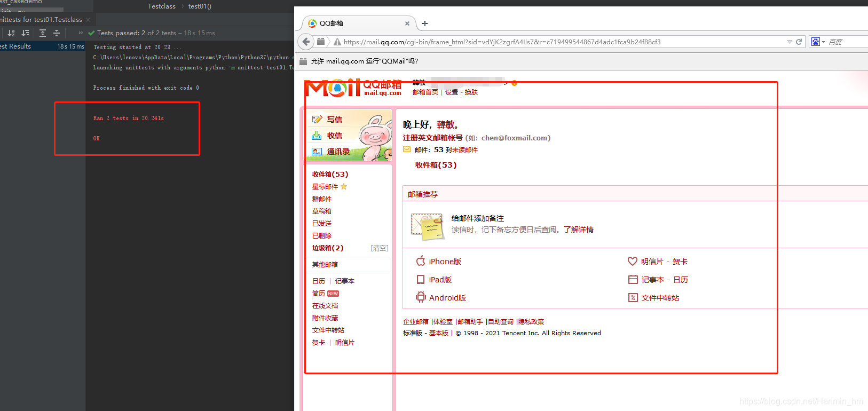Click the warning triangle site identity icon
The width and height of the screenshot is (868, 411).
pyautogui.click(x=337, y=42)
